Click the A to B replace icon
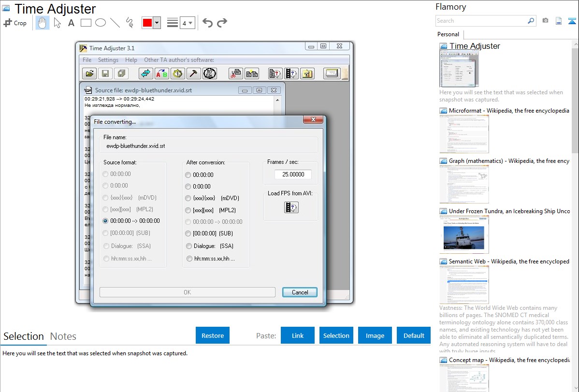Viewport: 579px width, 392px height. click(x=162, y=73)
